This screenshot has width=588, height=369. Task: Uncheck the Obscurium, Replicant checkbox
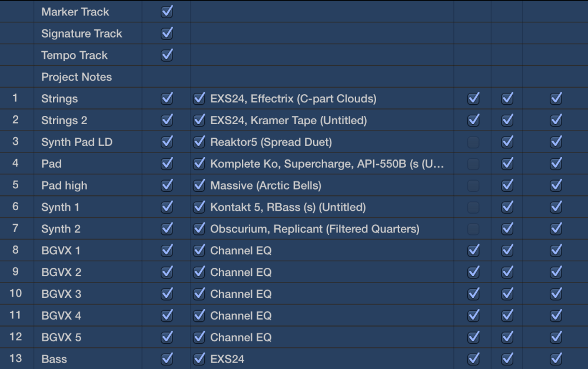point(200,229)
